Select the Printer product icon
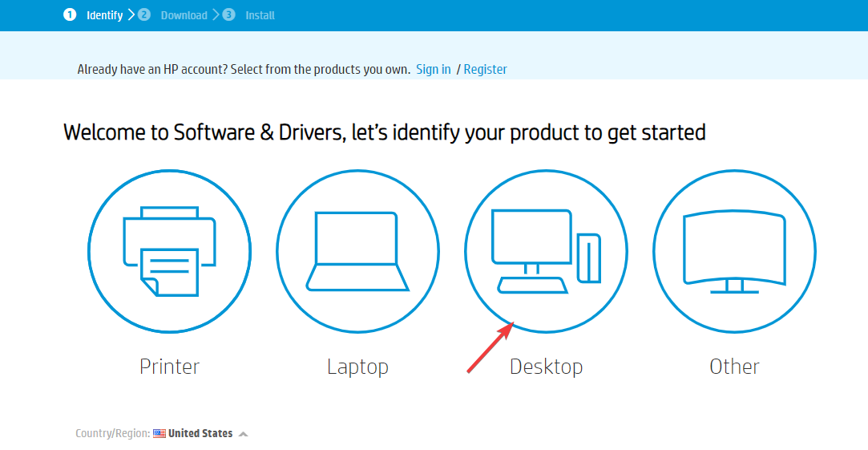Screen dimensions: 868x450 pos(169,251)
